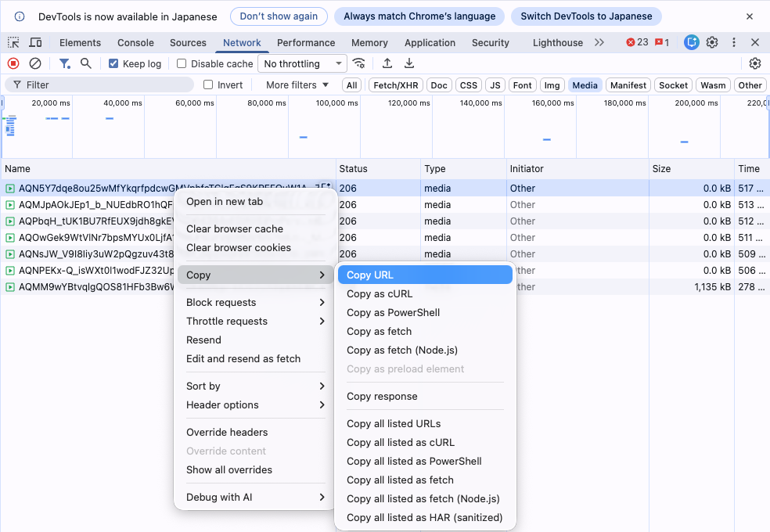
Task: Open the No throttling dropdown
Action: (302, 64)
